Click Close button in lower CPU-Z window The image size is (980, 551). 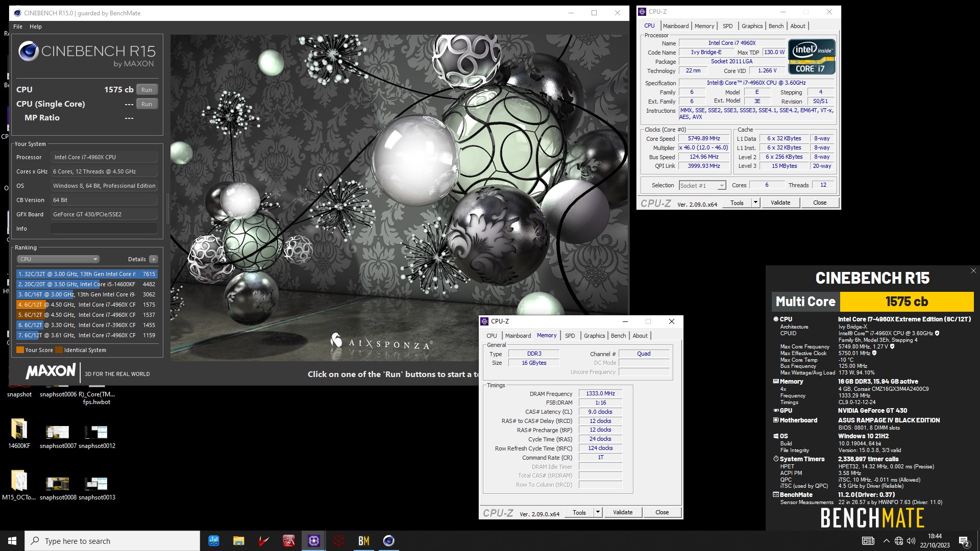point(662,512)
